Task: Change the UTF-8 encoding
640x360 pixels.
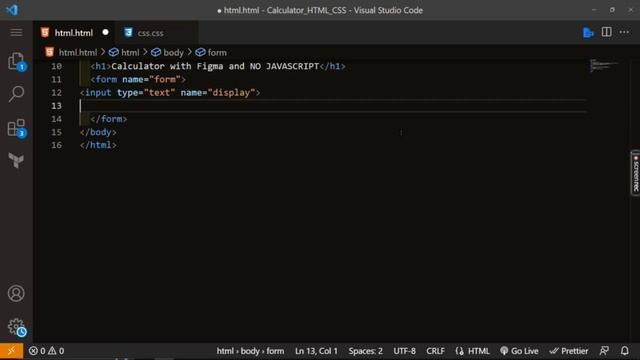Action: (x=404, y=351)
